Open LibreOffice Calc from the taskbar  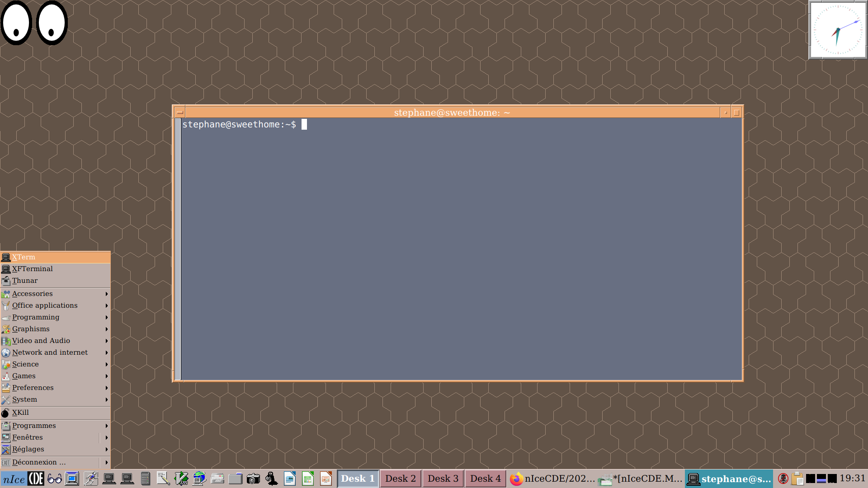[308, 479]
